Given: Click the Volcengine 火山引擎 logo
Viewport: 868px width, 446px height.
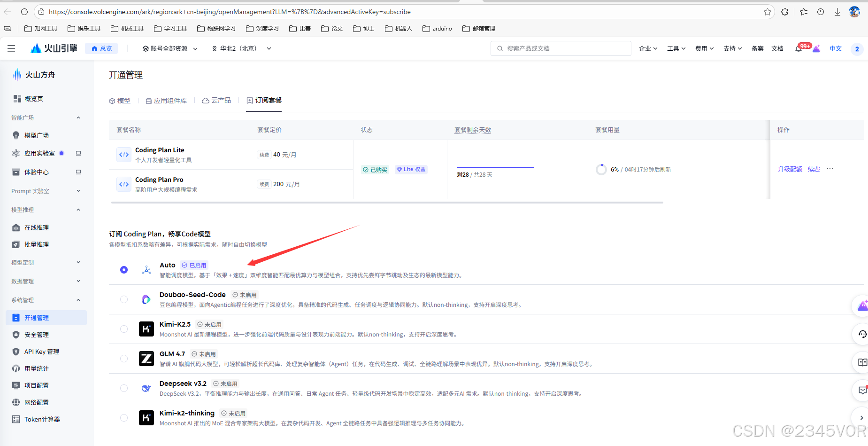Looking at the screenshot, I should point(54,48).
